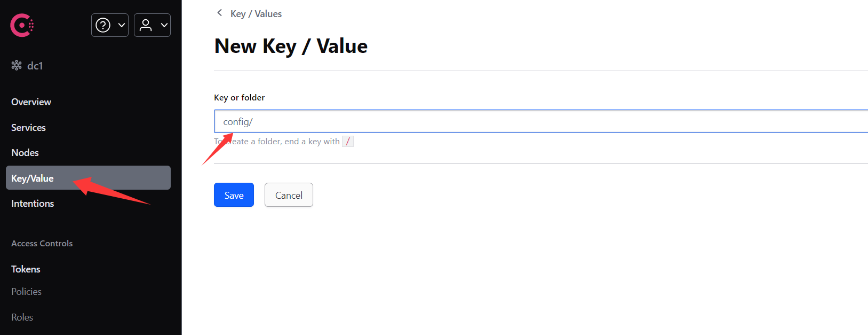Viewport: 868px width, 335px height.
Task: Click the back chevron beside Key / Values
Action: (219, 13)
